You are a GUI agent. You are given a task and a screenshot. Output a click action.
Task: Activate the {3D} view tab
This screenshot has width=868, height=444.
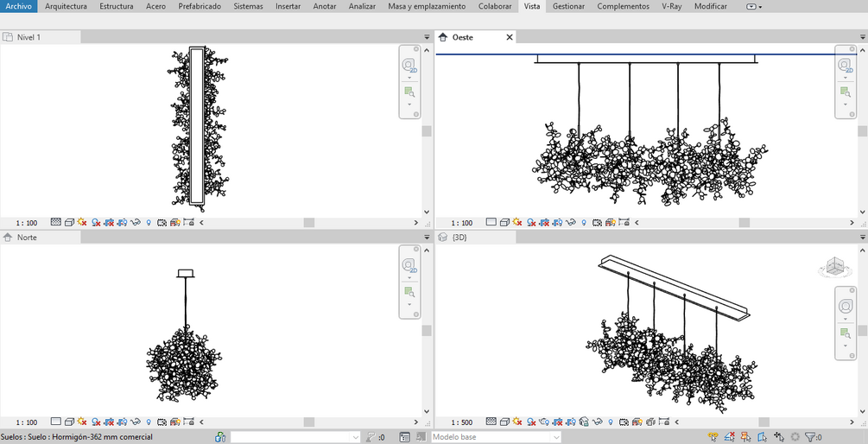point(476,237)
